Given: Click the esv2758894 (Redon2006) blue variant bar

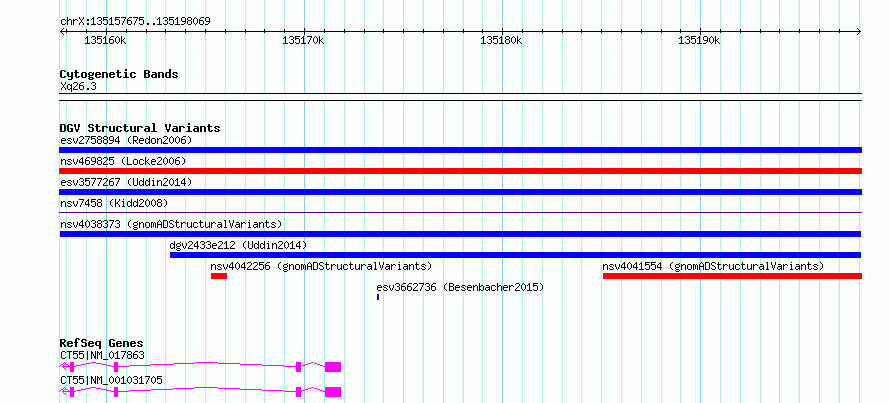Looking at the screenshot, I should pyautogui.click(x=460, y=150).
